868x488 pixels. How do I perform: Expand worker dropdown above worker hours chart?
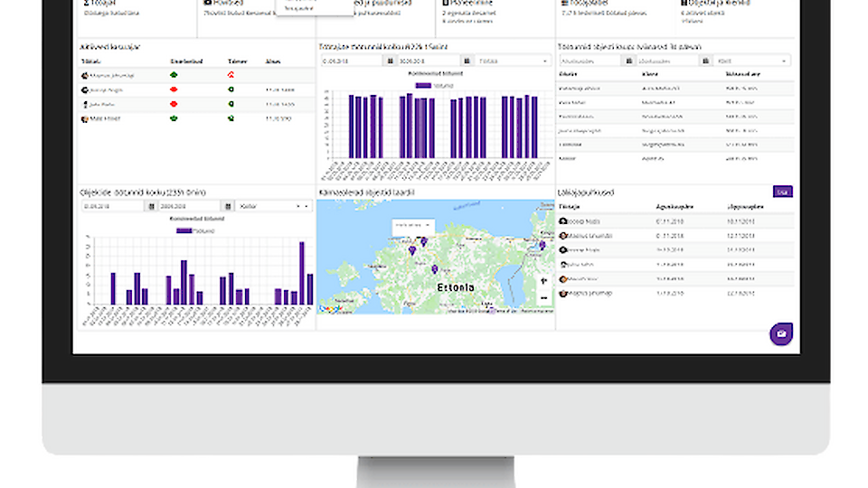[513, 61]
